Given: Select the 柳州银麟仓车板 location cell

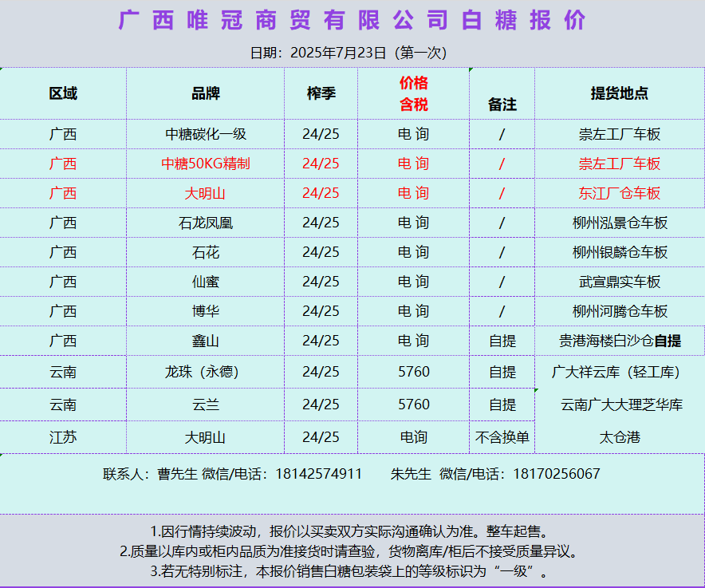Looking at the screenshot, I should [x=619, y=252].
